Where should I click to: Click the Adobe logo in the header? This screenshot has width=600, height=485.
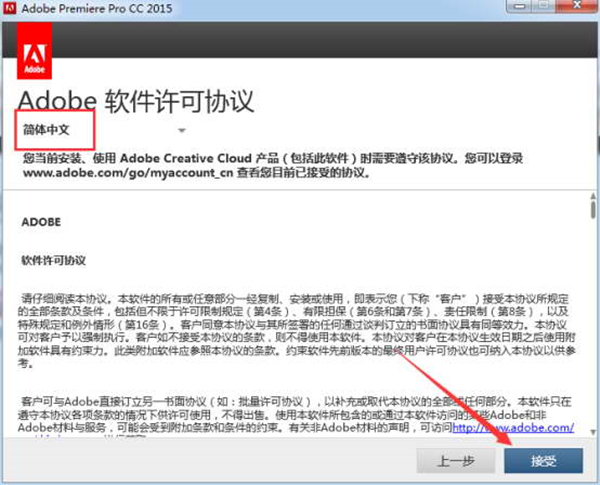point(34,51)
